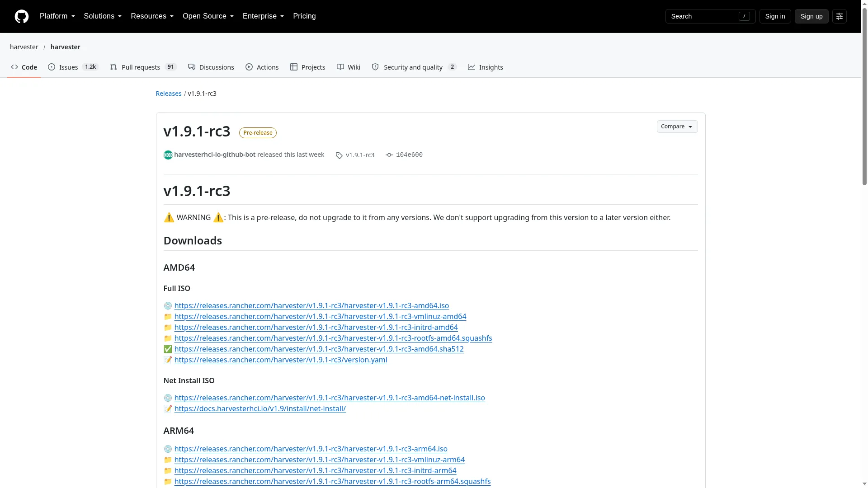868x488 pixels.
Task: Open the net-install docs link
Action: (x=260, y=409)
